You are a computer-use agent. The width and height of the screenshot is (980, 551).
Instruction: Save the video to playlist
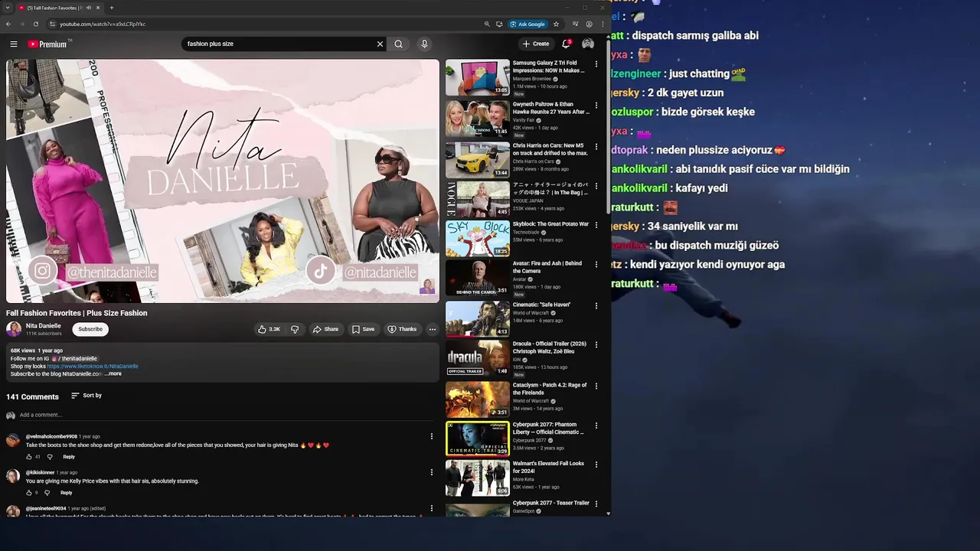pos(363,329)
